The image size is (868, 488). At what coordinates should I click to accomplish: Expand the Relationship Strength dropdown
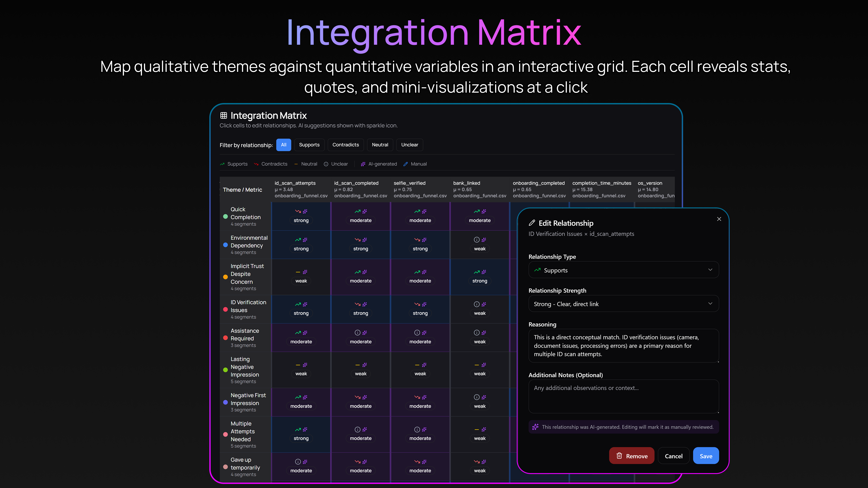[623, 304]
